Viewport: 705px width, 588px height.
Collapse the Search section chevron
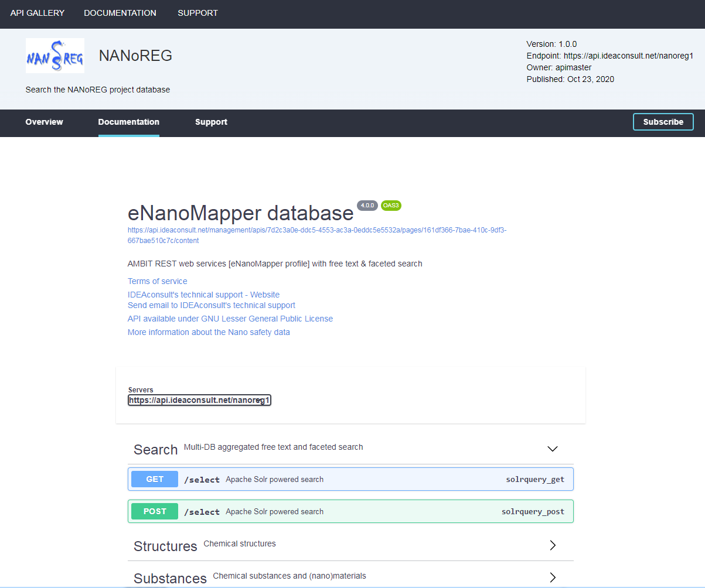tap(552, 449)
